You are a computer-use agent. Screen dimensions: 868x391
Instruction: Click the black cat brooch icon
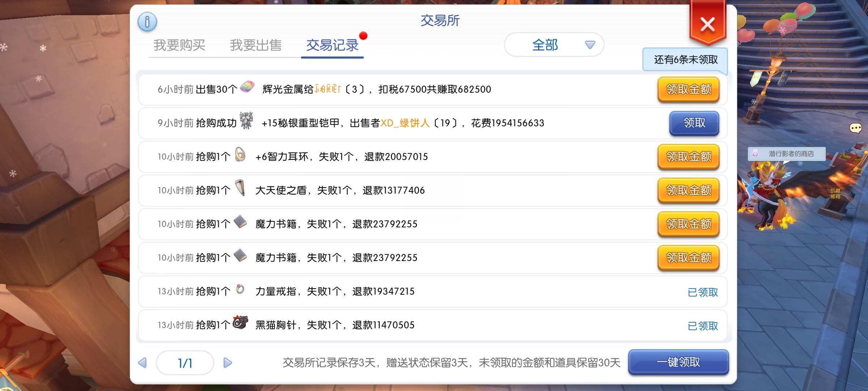pyautogui.click(x=240, y=322)
